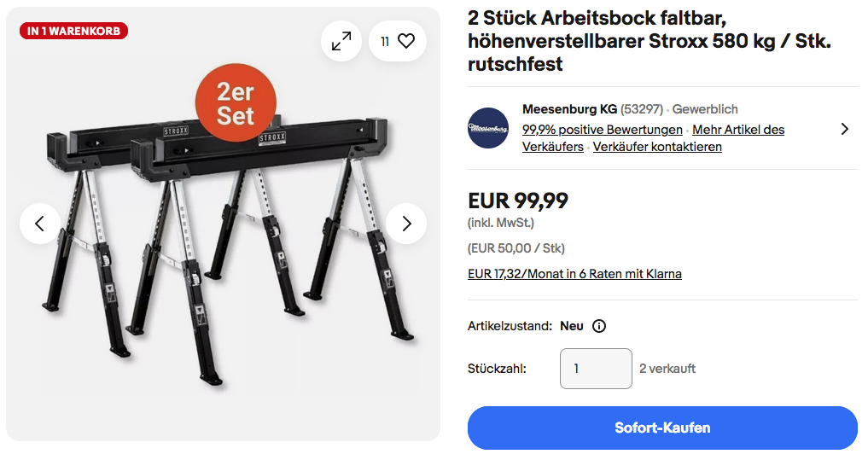Open the Meesenburg KG seller profile
868x454 pixels.
(x=569, y=109)
